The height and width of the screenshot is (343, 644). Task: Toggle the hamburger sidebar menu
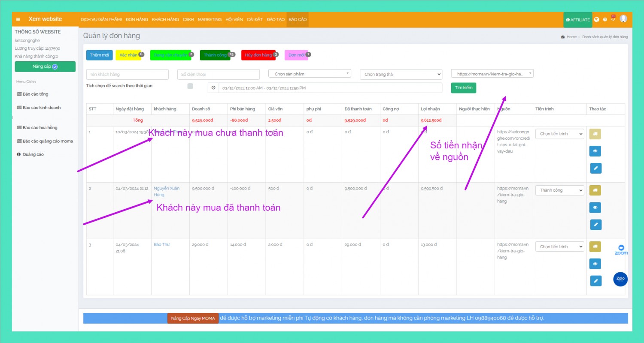coord(18,19)
